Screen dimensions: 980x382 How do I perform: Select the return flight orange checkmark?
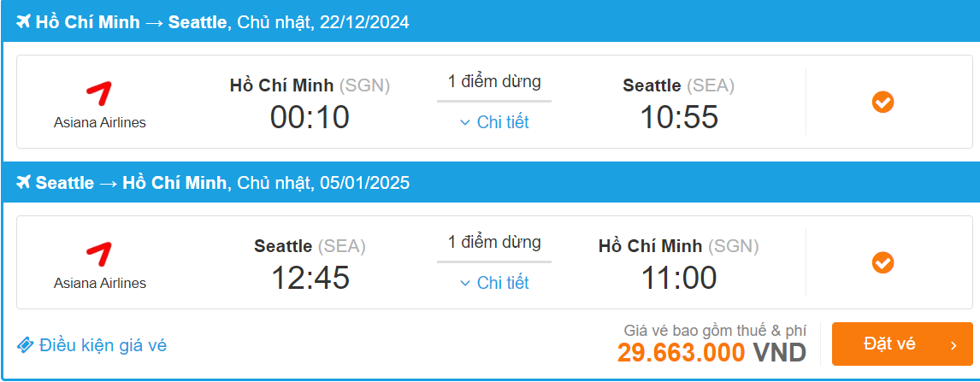pos(883,262)
